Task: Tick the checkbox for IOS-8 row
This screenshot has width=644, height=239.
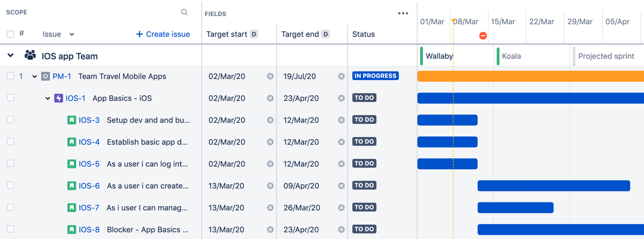Action: pos(11,229)
